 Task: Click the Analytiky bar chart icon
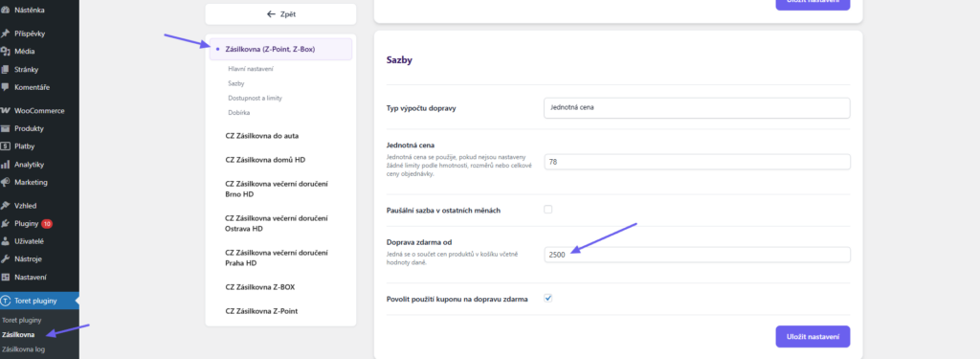tap(6, 165)
